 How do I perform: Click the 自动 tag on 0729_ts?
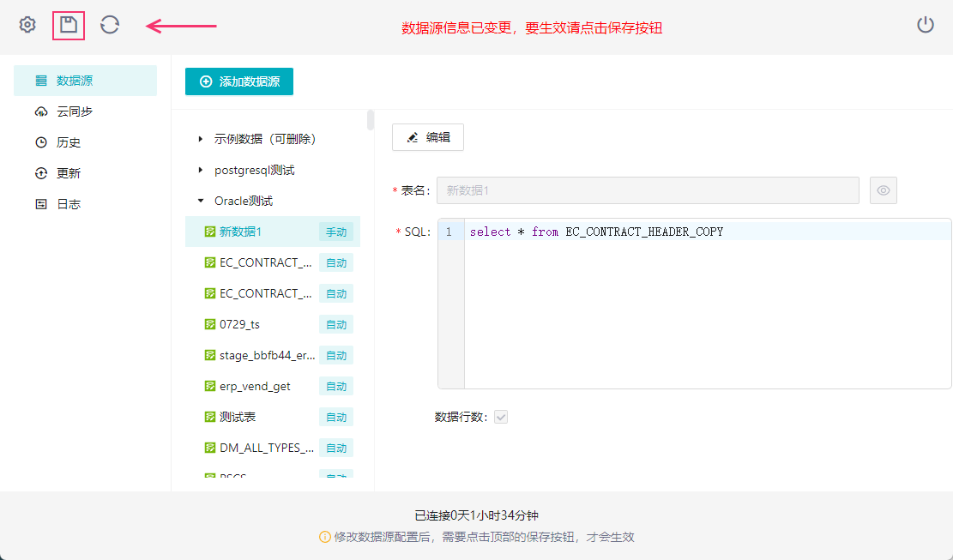pyautogui.click(x=336, y=324)
